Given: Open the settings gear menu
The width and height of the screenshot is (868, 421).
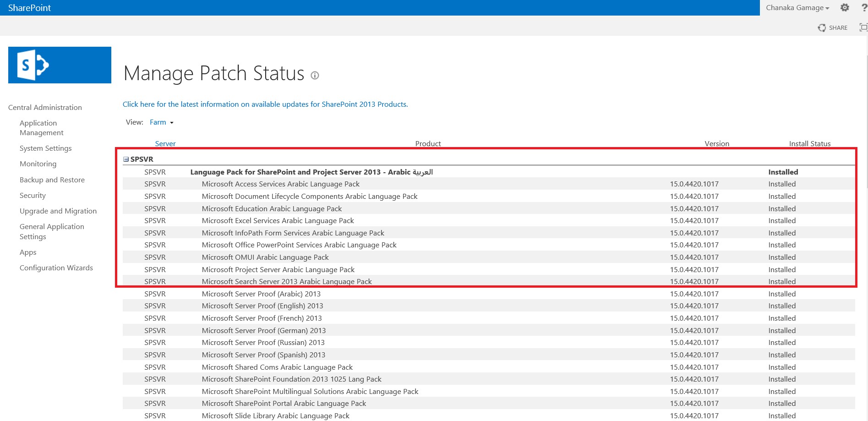Looking at the screenshot, I should [845, 7].
